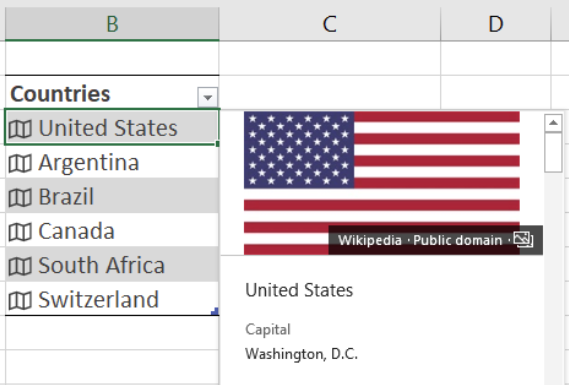The image size is (569, 385).
Task: Click the map icon next to South Africa
Action: click(x=20, y=266)
